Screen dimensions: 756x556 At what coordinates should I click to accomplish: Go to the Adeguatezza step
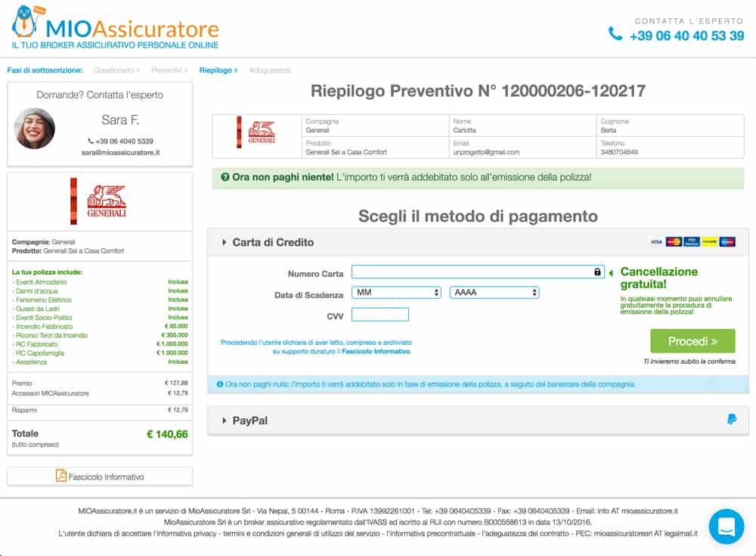[x=270, y=70]
